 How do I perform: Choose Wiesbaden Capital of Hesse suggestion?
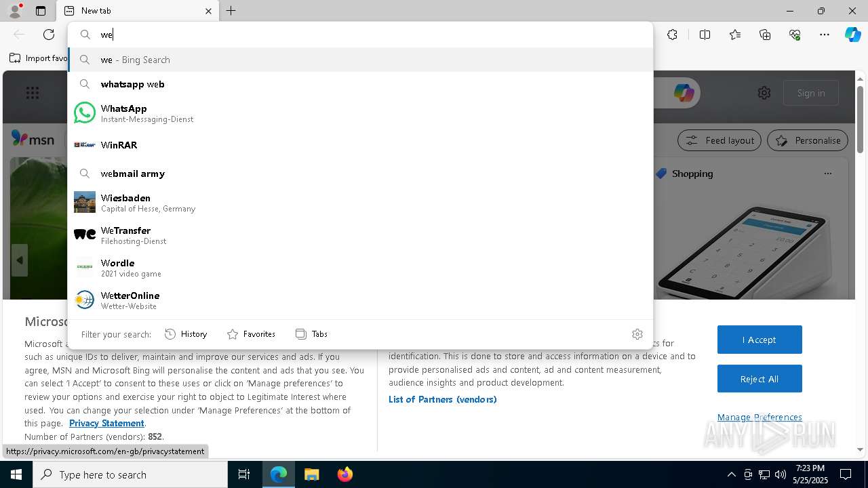point(360,203)
